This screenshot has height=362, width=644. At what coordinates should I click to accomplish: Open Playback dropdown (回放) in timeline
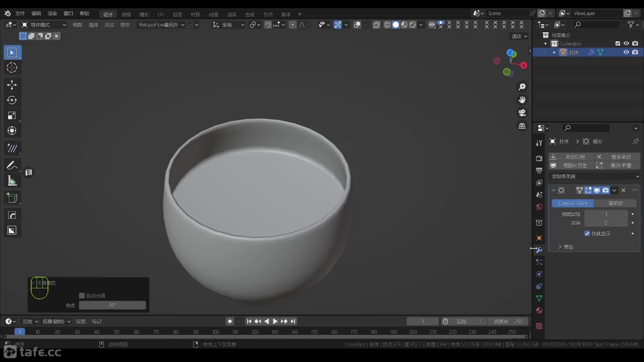coord(30,321)
